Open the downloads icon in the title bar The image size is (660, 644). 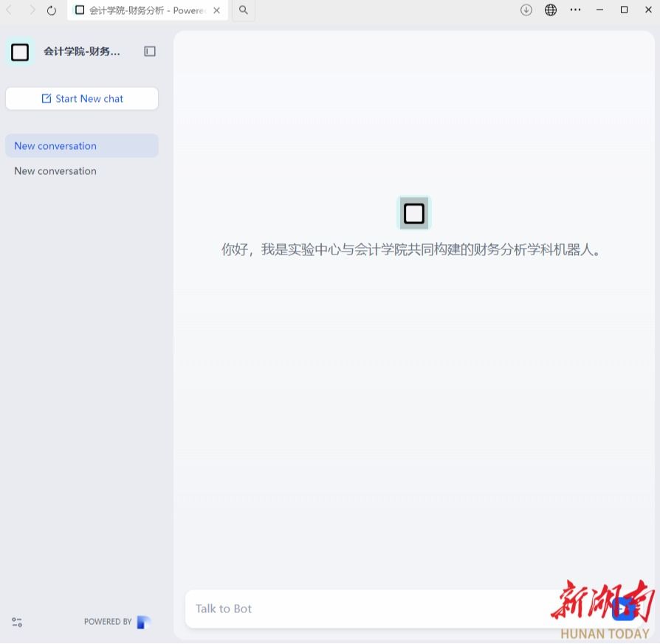click(526, 10)
